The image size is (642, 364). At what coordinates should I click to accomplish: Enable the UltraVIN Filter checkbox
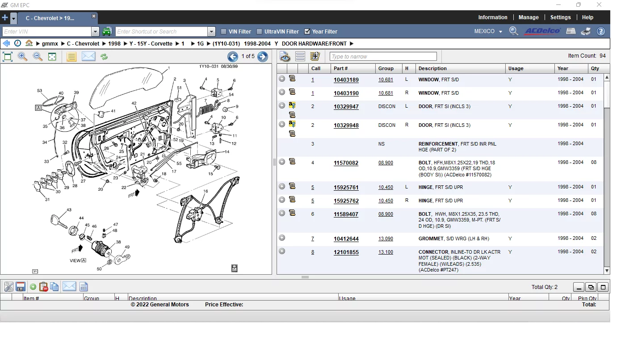[260, 32]
